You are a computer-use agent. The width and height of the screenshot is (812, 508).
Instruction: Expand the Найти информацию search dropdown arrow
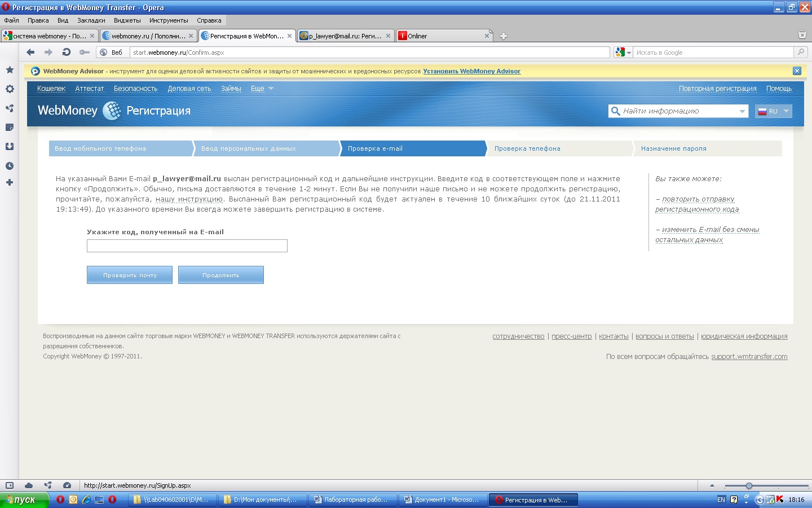click(x=742, y=111)
